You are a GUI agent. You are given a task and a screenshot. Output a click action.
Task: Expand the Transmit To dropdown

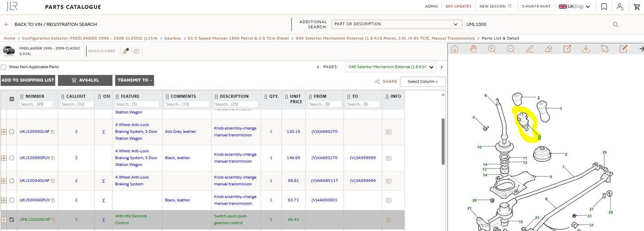point(135,80)
